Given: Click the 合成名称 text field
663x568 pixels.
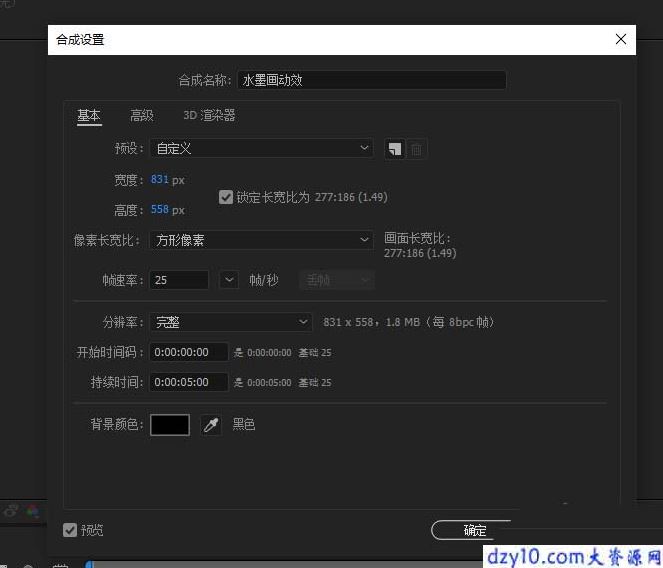Looking at the screenshot, I should click(x=371, y=80).
